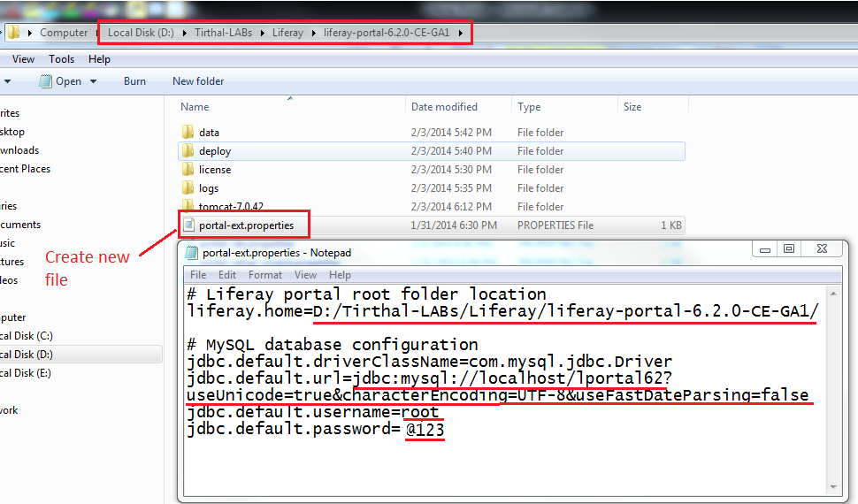Close the Notepad window

(x=822, y=249)
